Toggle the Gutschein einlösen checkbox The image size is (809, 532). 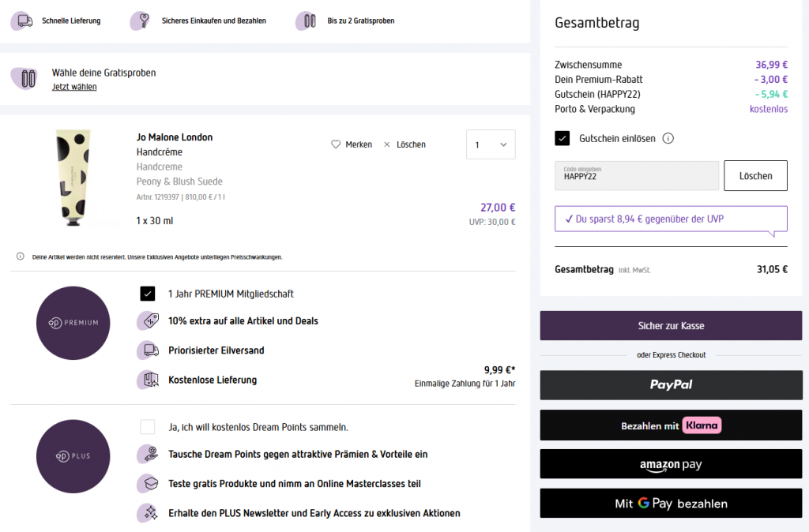563,138
